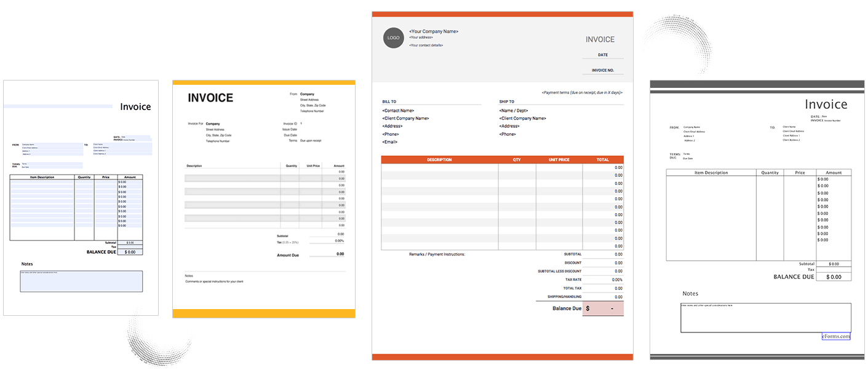Screen dimensions: 868x373
Task: Click the 0.00% tax rate value
Action: click(617, 280)
